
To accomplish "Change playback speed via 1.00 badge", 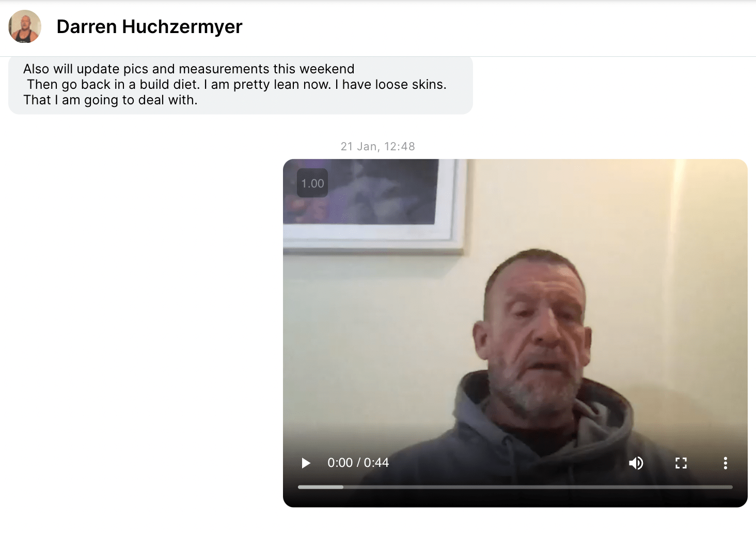I will pyautogui.click(x=312, y=183).
